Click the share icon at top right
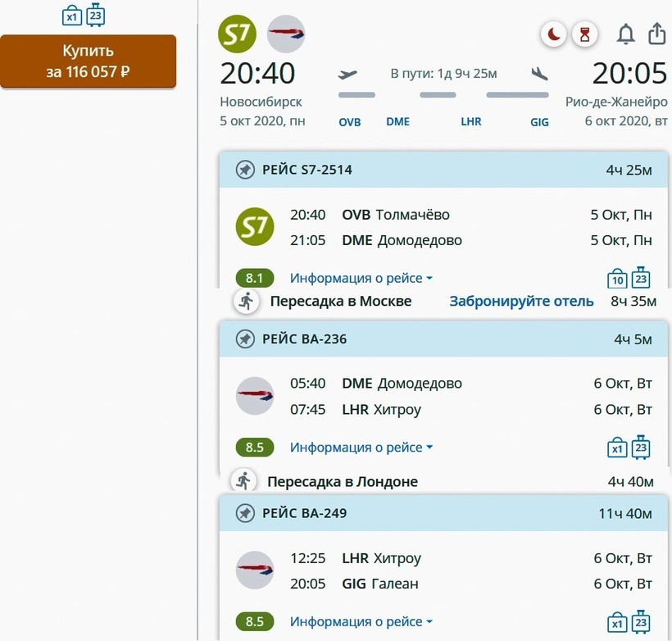 tap(656, 34)
